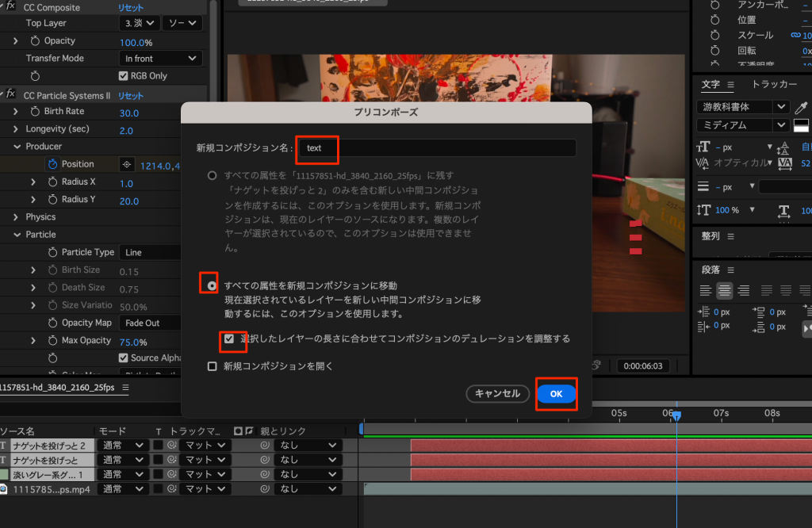
Task: Switch to the トラッカー tab
Action: [774, 85]
